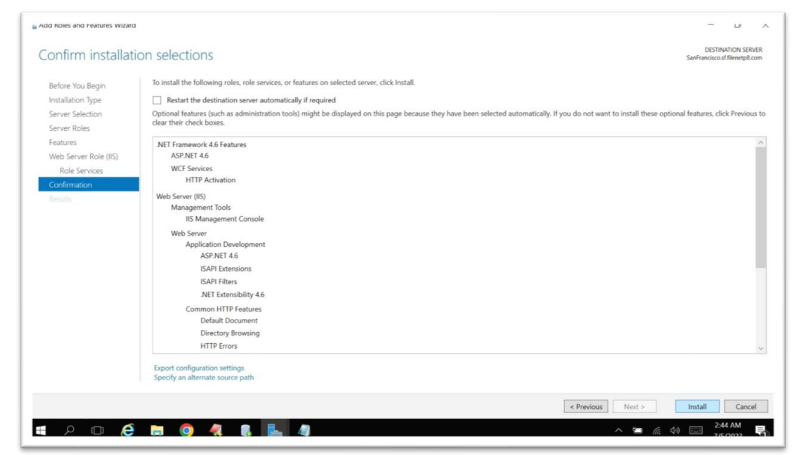Open File Explorer from the taskbar
Viewport: 792px width, 455px height.
[x=157, y=430]
